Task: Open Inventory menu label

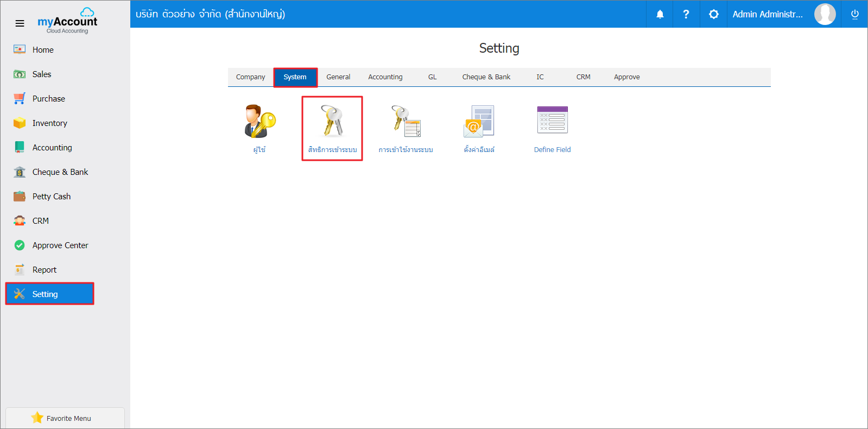Action: coord(50,123)
